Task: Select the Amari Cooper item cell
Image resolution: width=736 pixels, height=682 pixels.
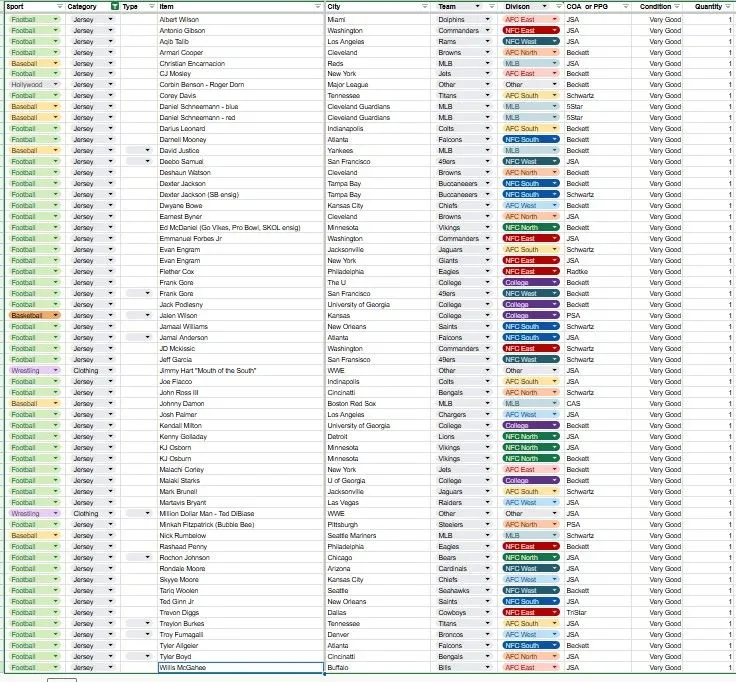Action: (241, 52)
